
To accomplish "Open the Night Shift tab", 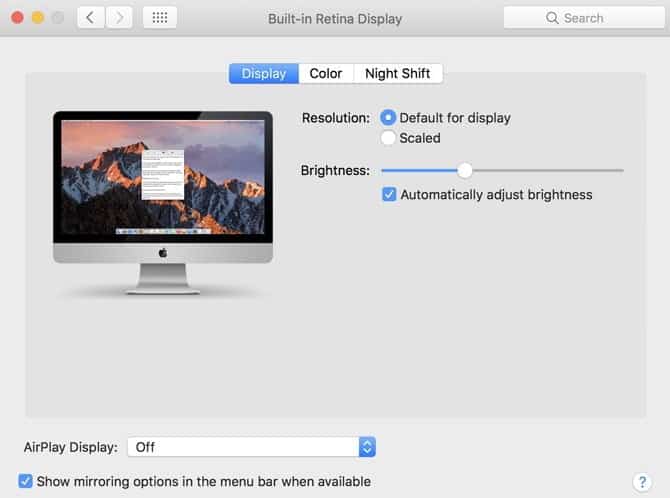I will point(397,74).
